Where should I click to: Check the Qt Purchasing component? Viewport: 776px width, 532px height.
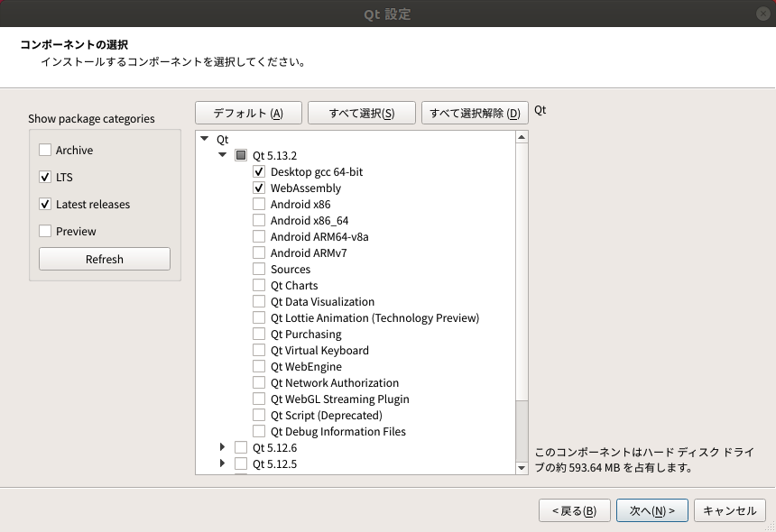259,334
